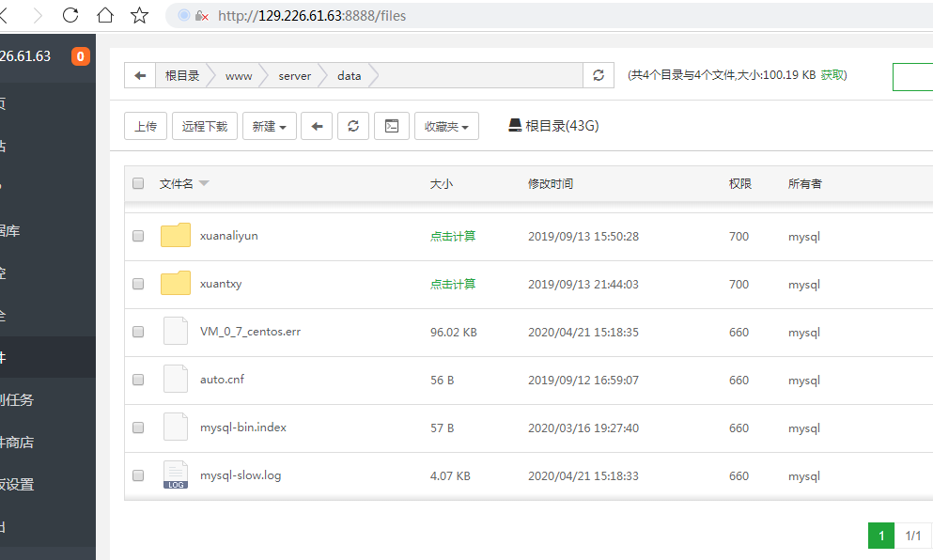Select checkbox for VM_0_7_centos.err

pyautogui.click(x=138, y=333)
